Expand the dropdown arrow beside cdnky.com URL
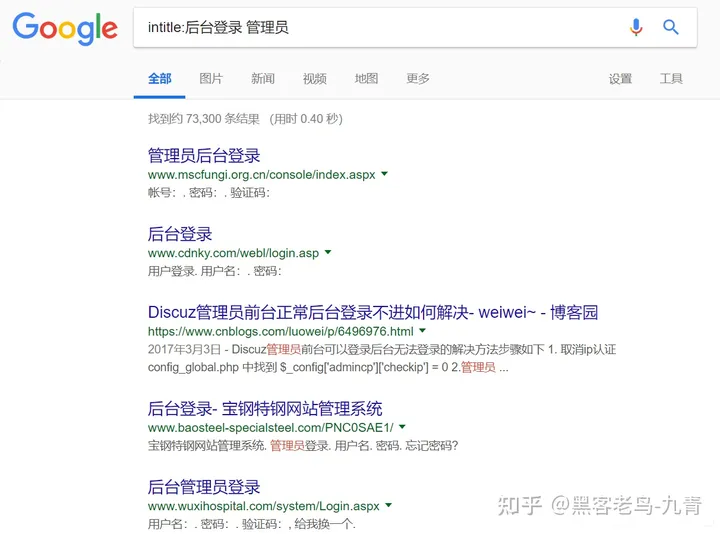Image resolution: width=720 pixels, height=534 pixels. [x=328, y=252]
